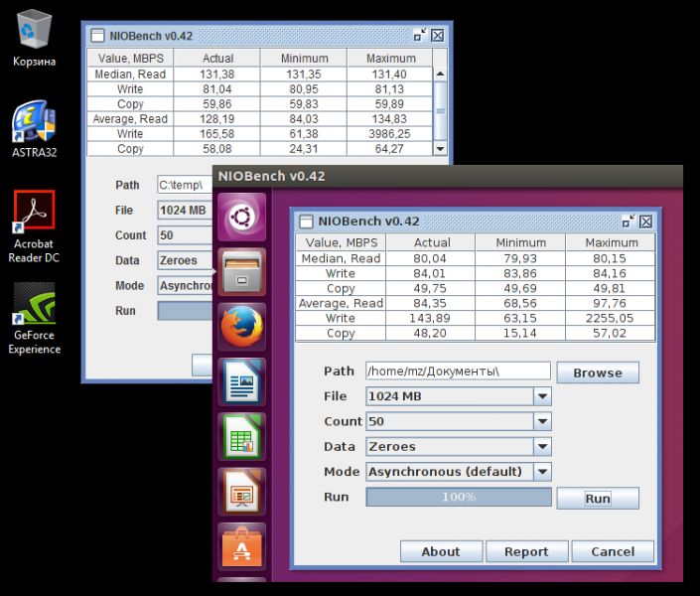Open LibreOffice Calc from the dock

click(242, 437)
